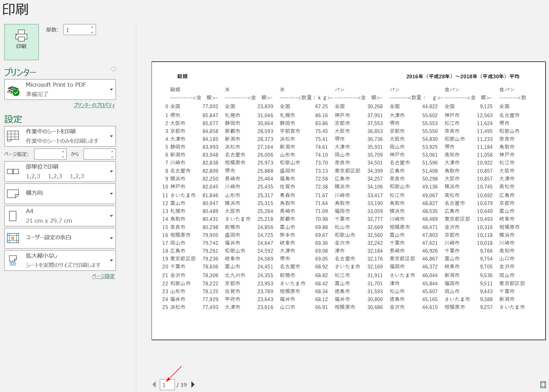This screenshot has height=392, width=549.
Task: Click the large Print button
Action: click(x=21, y=42)
